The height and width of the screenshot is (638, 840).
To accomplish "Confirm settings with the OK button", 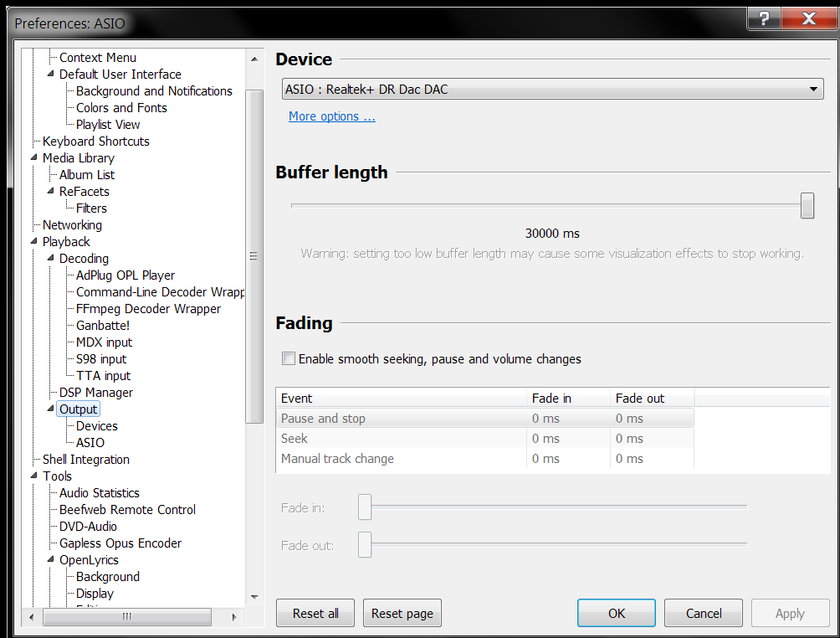I will pos(616,614).
